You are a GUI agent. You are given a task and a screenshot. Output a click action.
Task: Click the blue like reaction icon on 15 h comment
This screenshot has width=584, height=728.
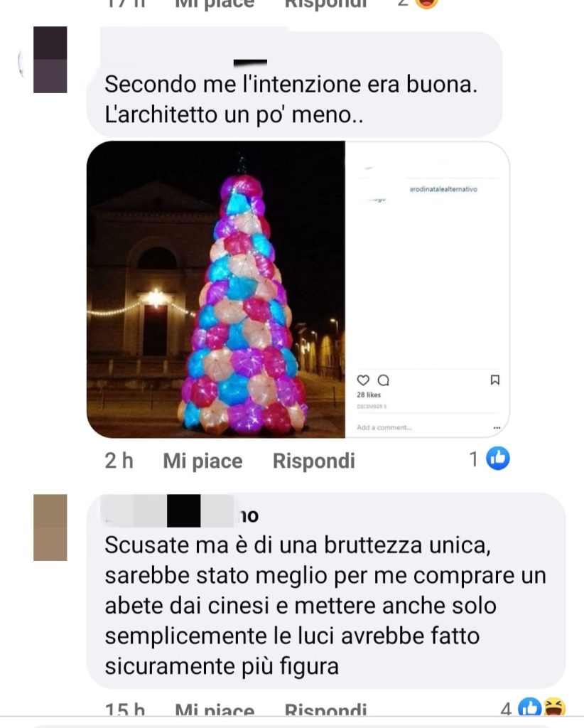(x=530, y=707)
